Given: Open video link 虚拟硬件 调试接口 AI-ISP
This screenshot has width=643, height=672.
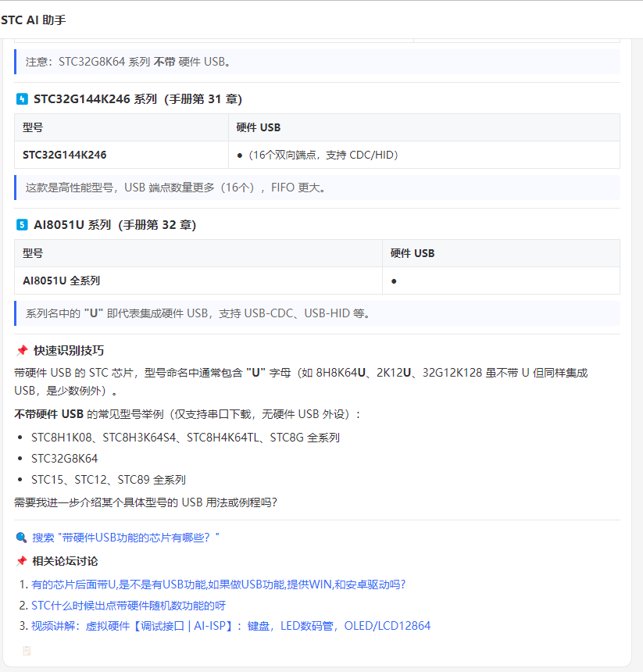Looking at the screenshot, I should click(231, 626).
